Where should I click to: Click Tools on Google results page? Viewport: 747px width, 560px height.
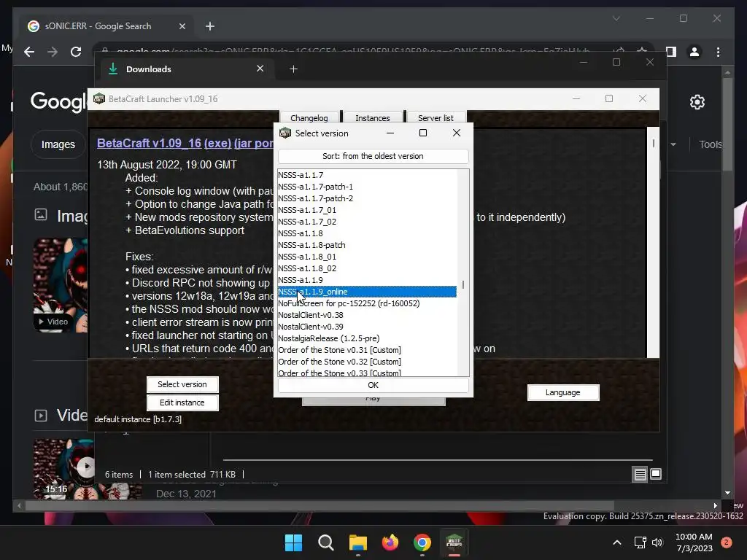pos(711,144)
